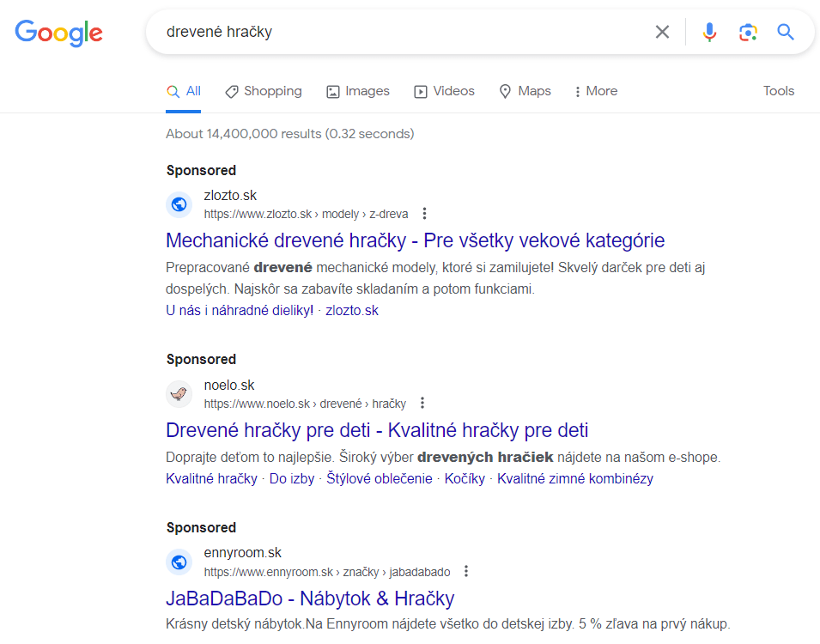This screenshot has width=820, height=644.
Task: Click the zlozto.sk globe favicon
Action: pyautogui.click(x=179, y=204)
